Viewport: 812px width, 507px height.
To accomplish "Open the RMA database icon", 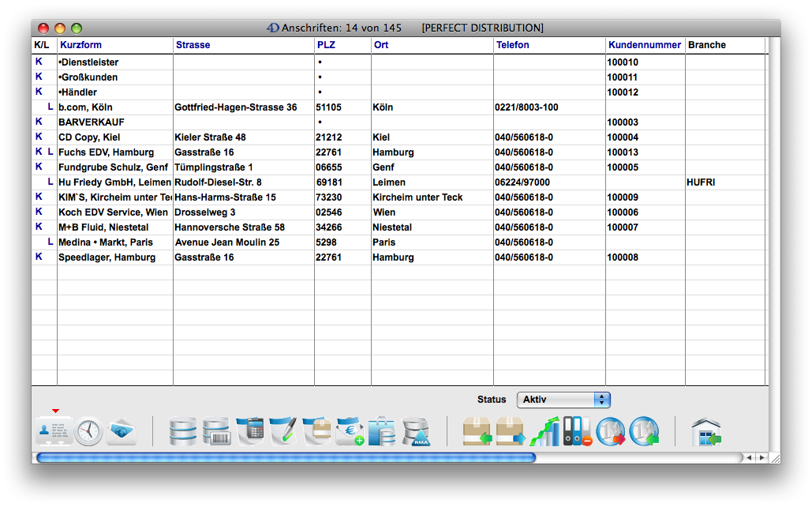I will tap(416, 431).
